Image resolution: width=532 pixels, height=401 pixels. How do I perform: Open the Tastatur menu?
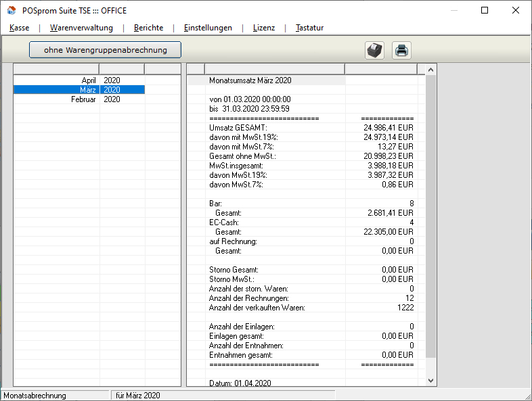[309, 28]
